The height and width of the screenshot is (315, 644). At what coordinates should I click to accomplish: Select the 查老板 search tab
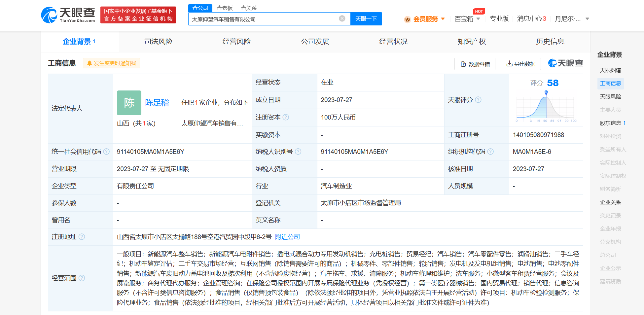(x=224, y=8)
